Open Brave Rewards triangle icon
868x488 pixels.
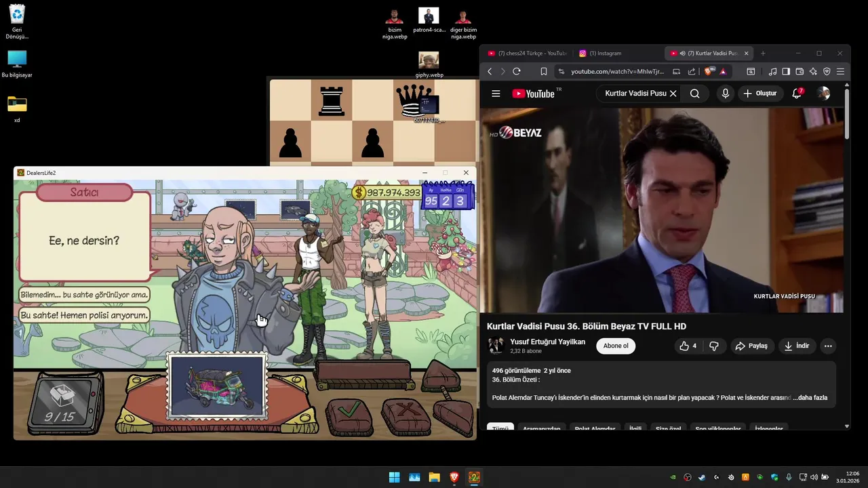click(x=723, y=71)
